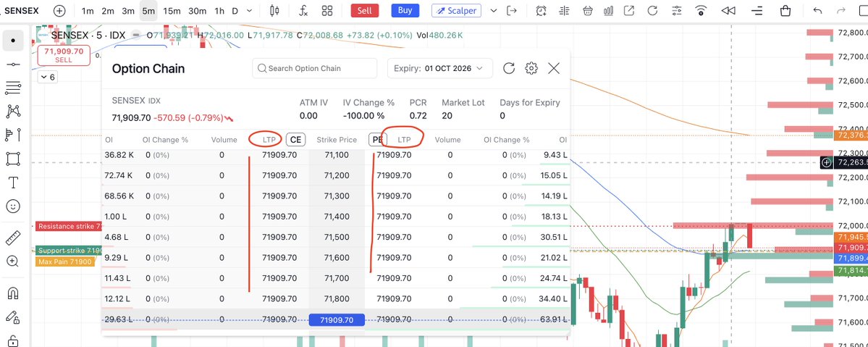Select the text T tool

click(x=13, y=183)
